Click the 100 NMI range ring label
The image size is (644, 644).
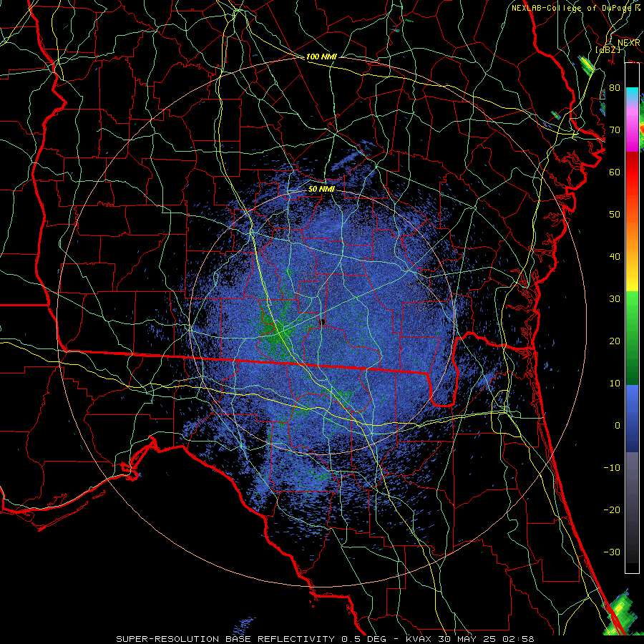321,57
